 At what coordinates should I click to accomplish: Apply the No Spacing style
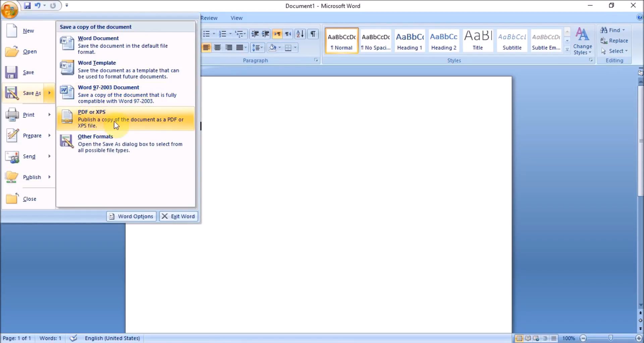tap(376, 41)
